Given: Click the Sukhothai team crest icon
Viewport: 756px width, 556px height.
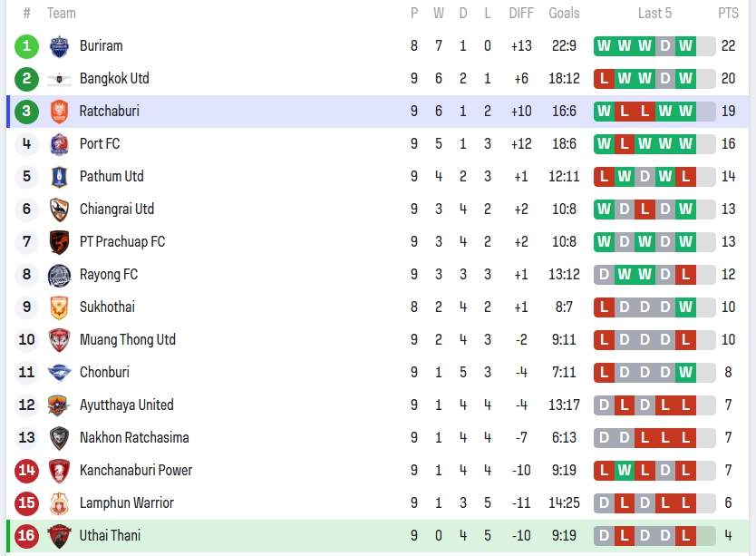Looking at the screenshot, I should 59,307.
